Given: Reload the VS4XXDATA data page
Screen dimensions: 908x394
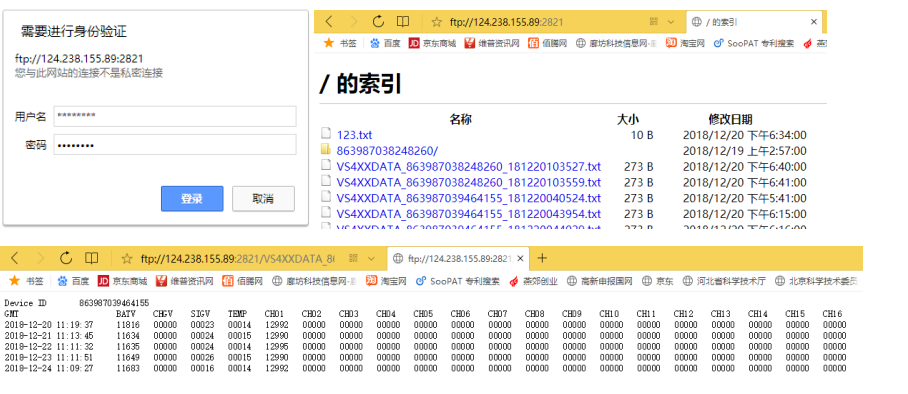Looking at the screenshot, I should click(x=66, y=258).
